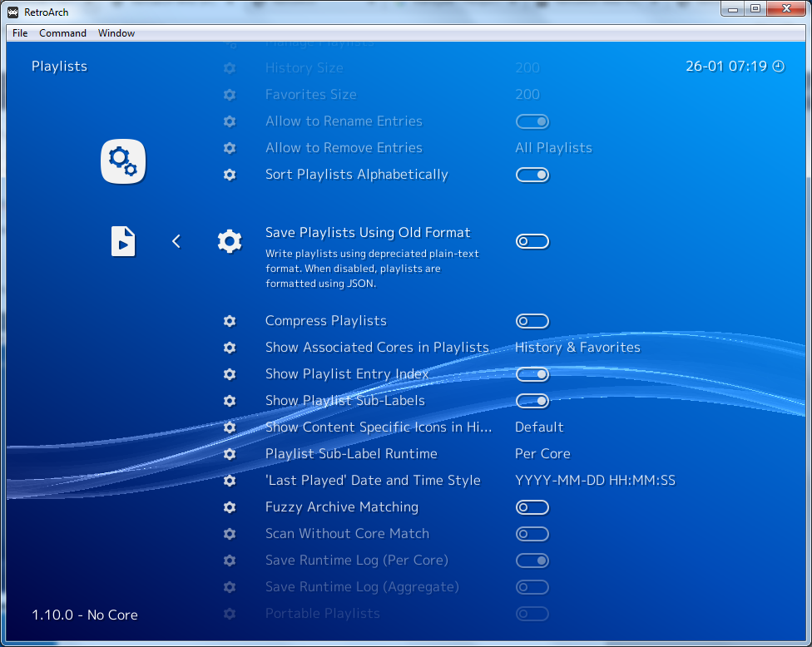The width and height of the screenshot is (812, 647).
Task: Click the Playlists heading text
Action: (x=60, y=67)
